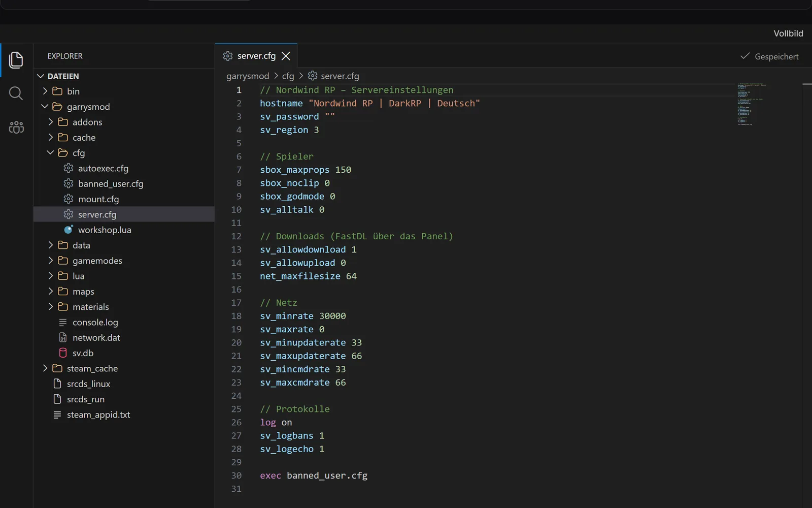Click the gear icon on server.cfg tab
This screenshot has width=812, height=508.
click(x=228, y=56)
